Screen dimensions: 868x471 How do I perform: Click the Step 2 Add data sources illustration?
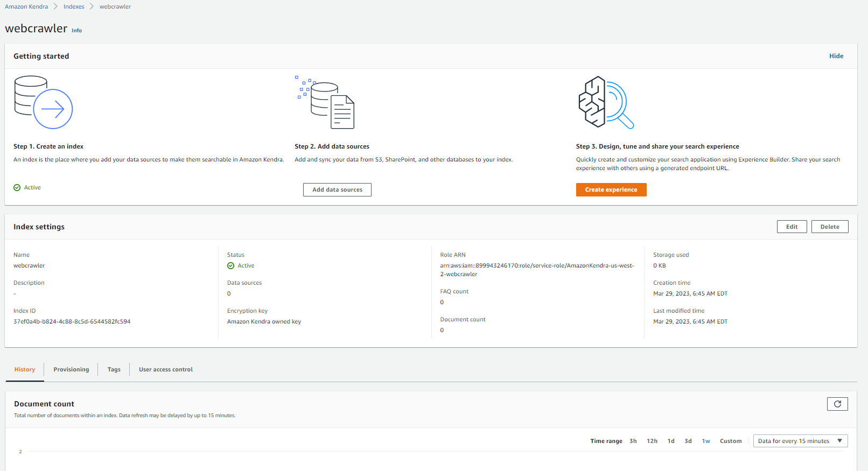[325, 102]
